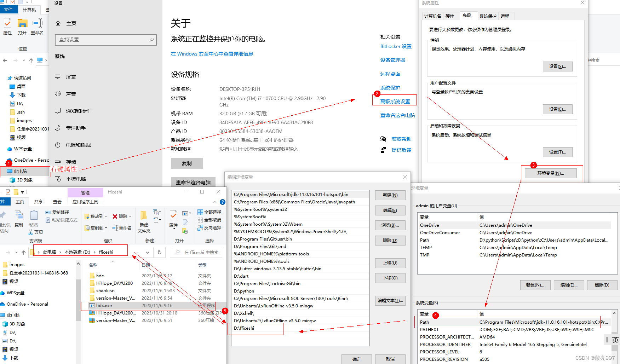Switch to 硬件 tab in 系统属性

tap(449, 16)
